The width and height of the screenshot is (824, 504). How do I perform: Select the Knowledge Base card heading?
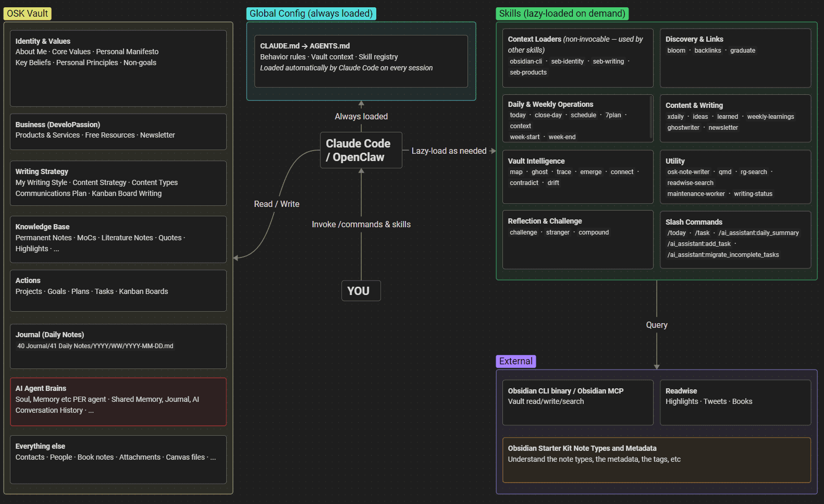[42, 227]
